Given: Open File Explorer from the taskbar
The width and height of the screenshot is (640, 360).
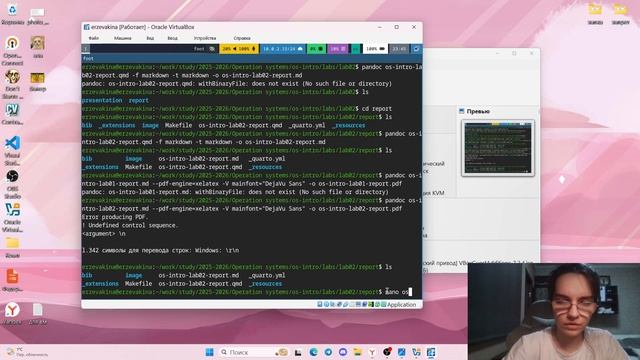Looking at the screenshot, I should click(x=358, y=352).
